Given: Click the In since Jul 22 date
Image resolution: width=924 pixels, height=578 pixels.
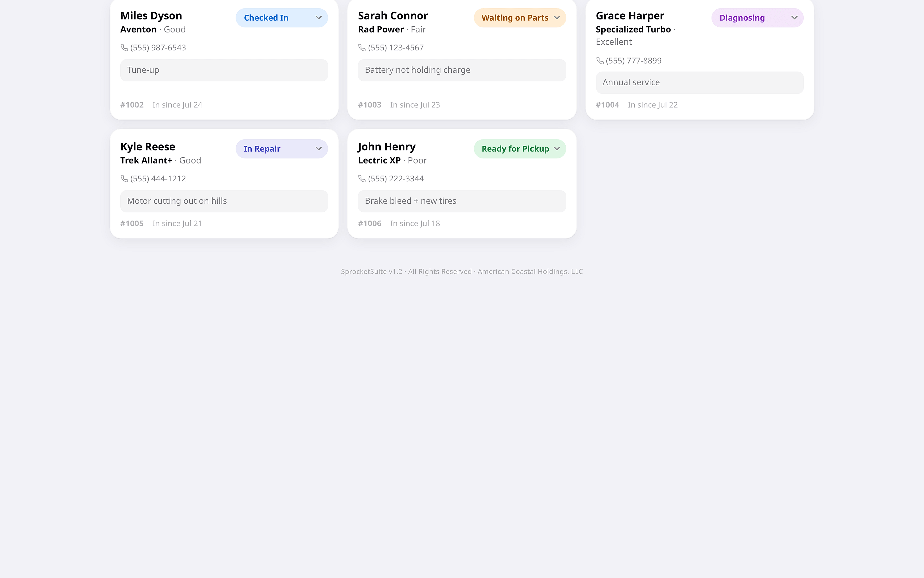Looking at the screenshot, I should [x=653, y=105].
